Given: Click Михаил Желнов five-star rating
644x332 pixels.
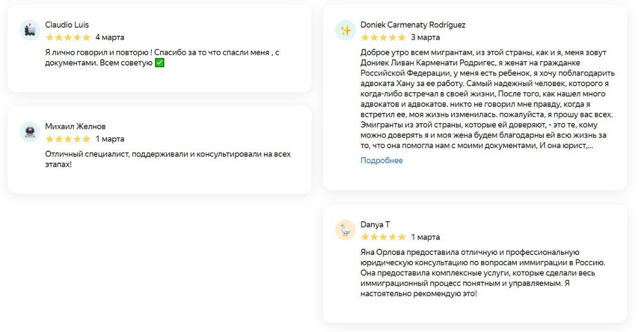Looking at the screenshot, I should pyautogui.click(x=68, y=139).
